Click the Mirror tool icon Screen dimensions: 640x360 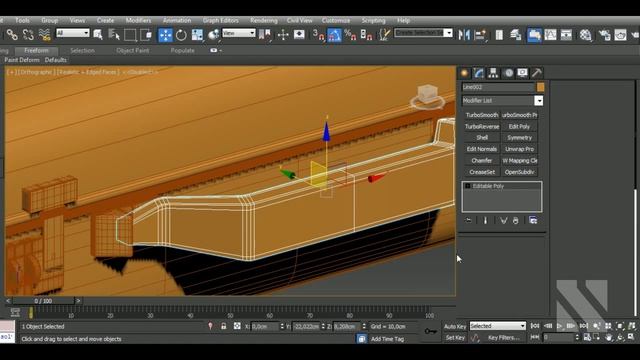pyautogui.click(x=464, y=35)
